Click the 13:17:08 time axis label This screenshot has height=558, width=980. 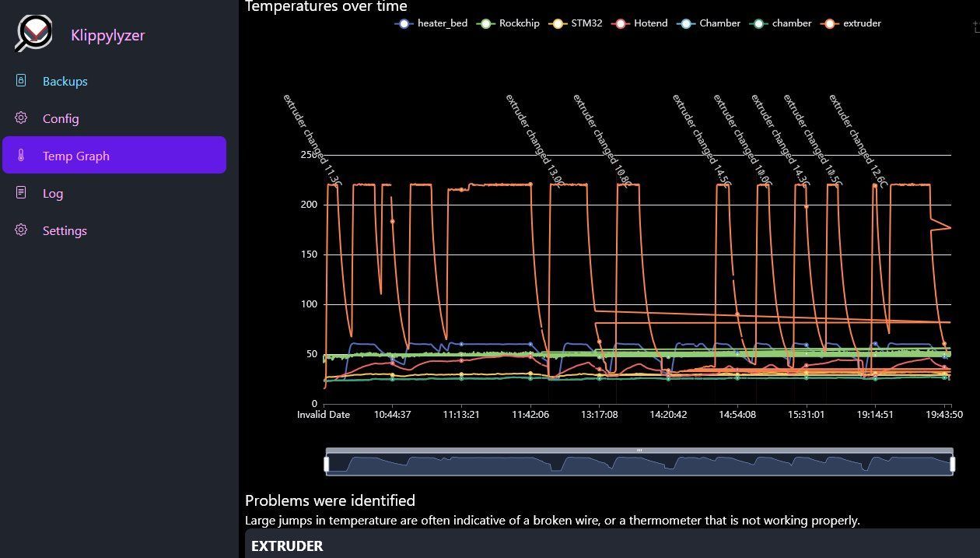(599, 415)
